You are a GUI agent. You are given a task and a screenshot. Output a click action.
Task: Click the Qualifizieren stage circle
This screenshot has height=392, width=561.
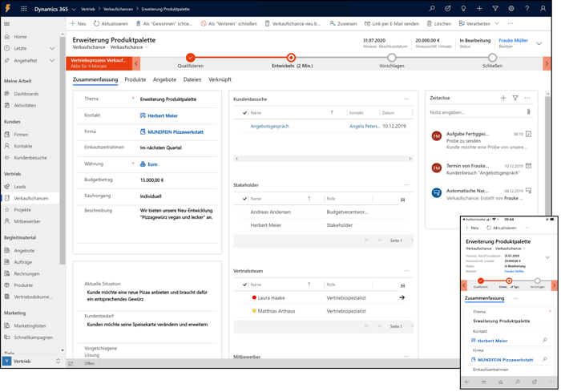click(x=191, y=57)
